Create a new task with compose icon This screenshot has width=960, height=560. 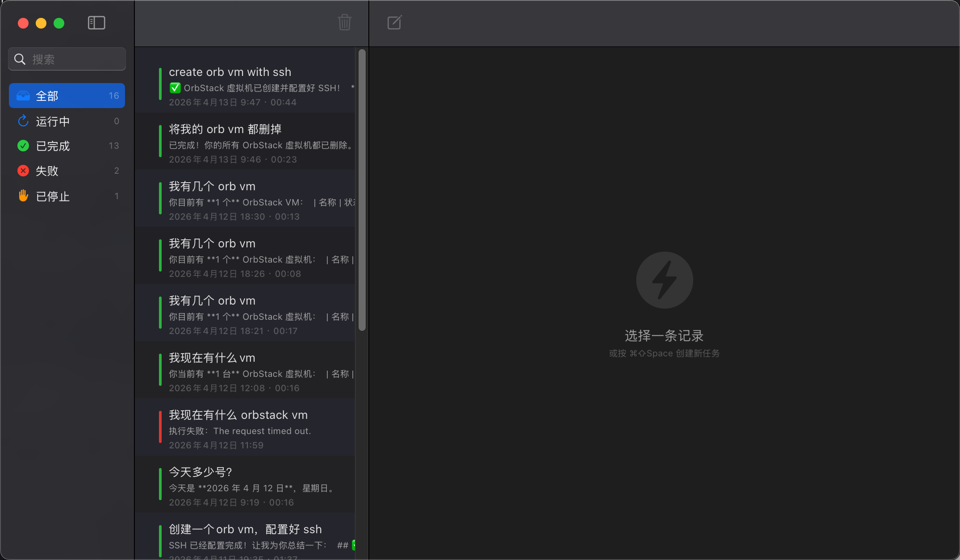coord(395,22)
